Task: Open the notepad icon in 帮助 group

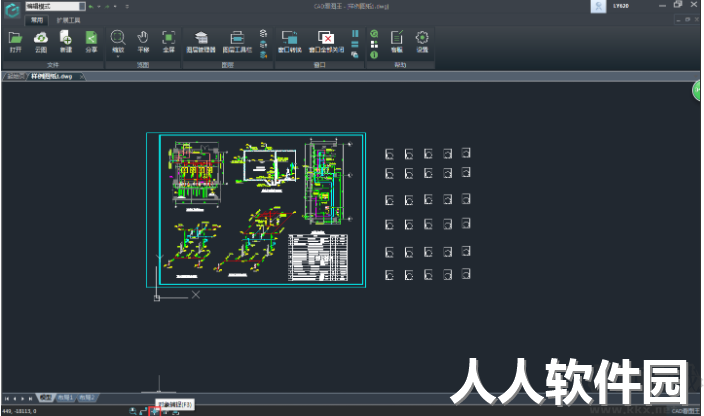Action: point(397,42)
